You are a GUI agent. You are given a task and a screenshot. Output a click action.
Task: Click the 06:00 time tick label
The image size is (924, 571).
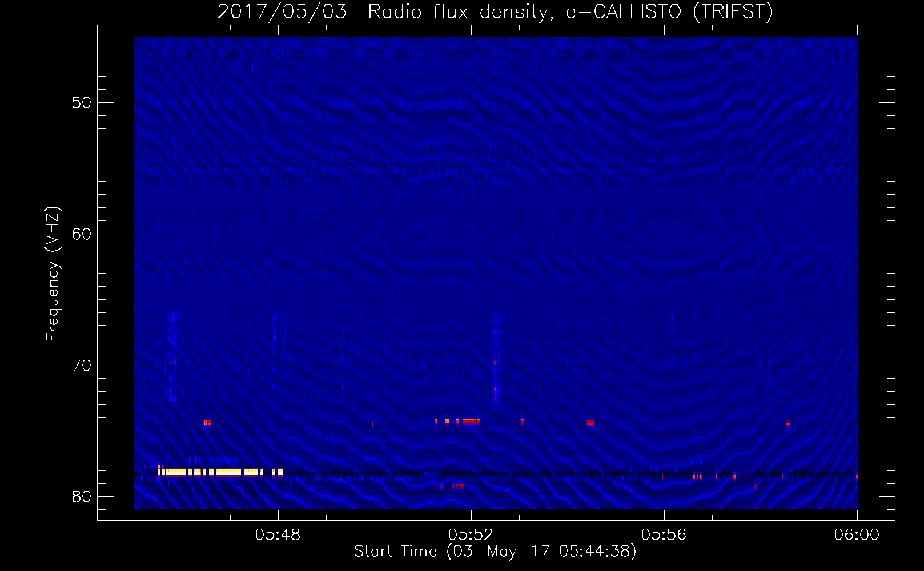(857, 535)
